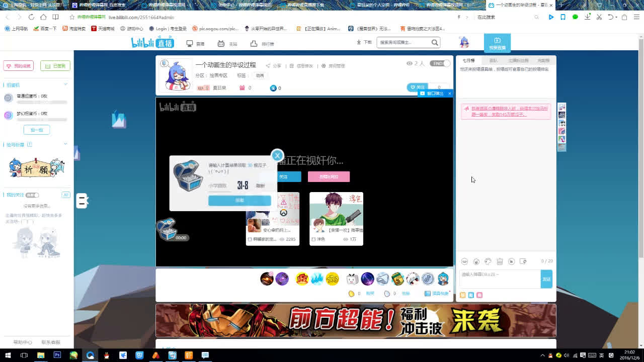Image resolution: width=644 pixels, height=362 pixels.
Task: Click the small TV gift icon
Action: click(x=352, y=279)
